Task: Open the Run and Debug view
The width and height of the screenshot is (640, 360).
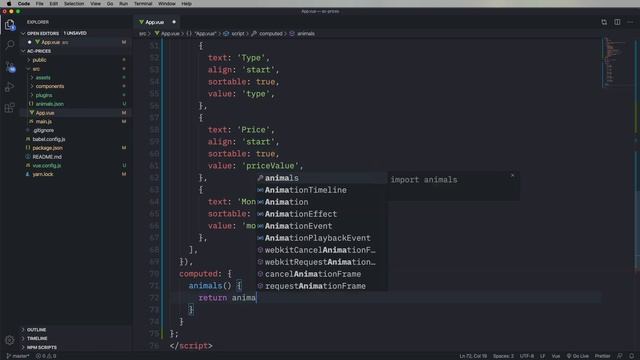Action: click(10, 87)
